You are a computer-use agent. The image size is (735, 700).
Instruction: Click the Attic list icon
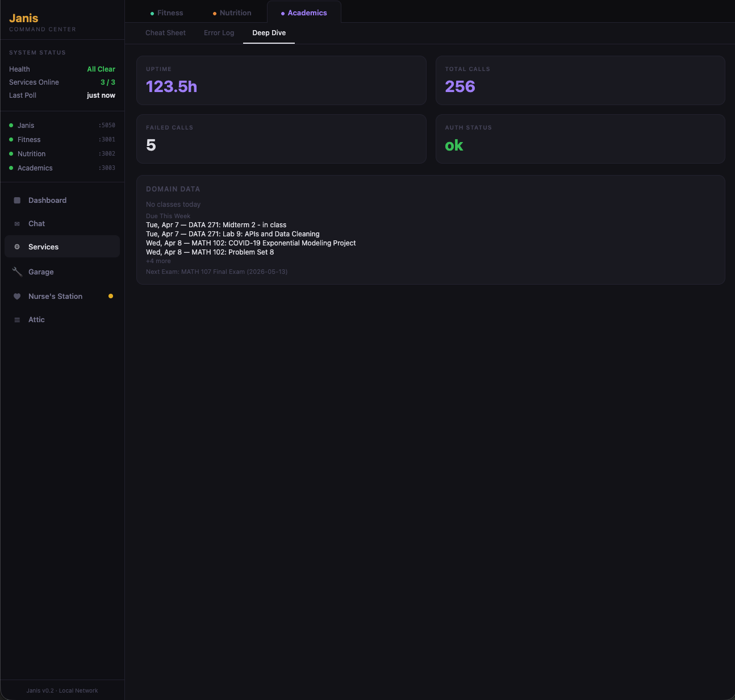pos(17,320)
